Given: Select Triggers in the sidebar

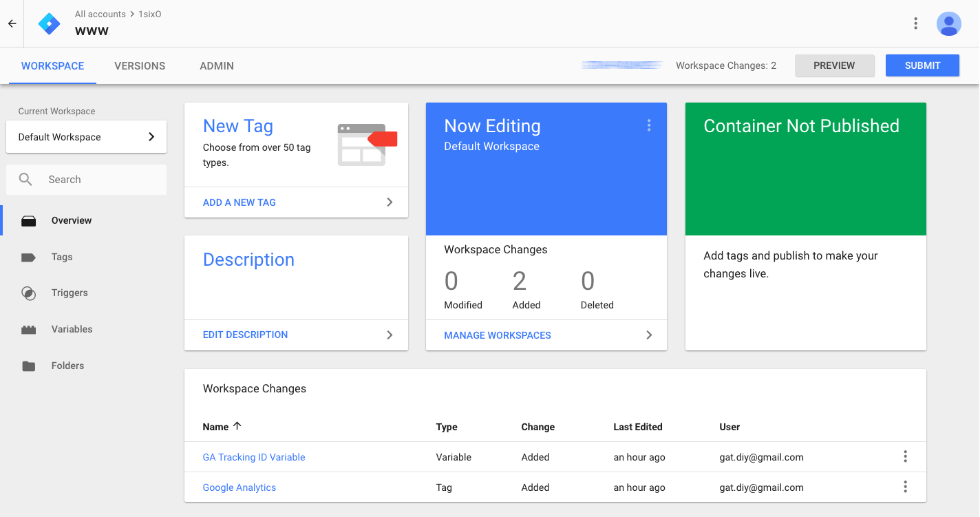Looking at the screenshot, I should (x=70, y=293).
